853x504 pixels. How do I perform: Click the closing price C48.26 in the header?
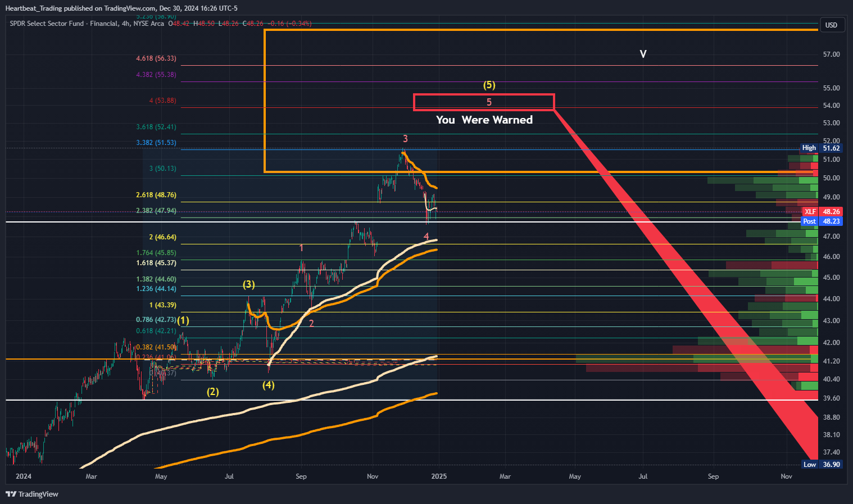pyautogui.click(x=253, y=24)
